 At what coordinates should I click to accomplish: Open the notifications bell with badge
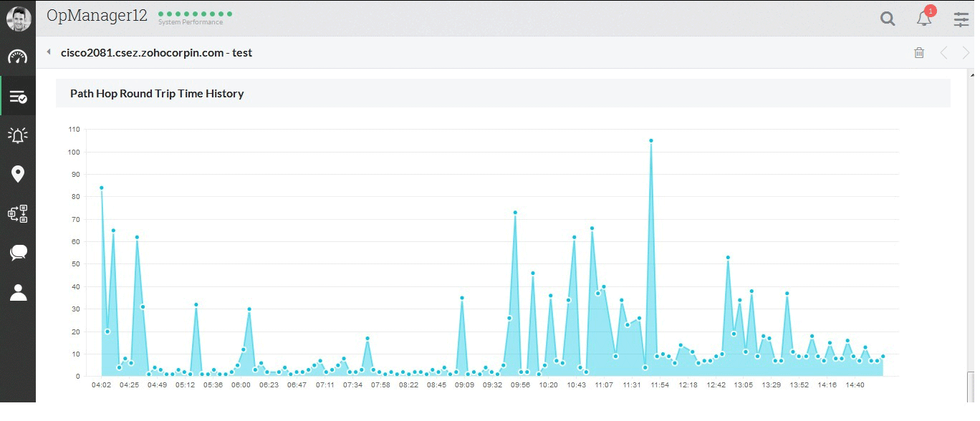[x=925, y=17]
